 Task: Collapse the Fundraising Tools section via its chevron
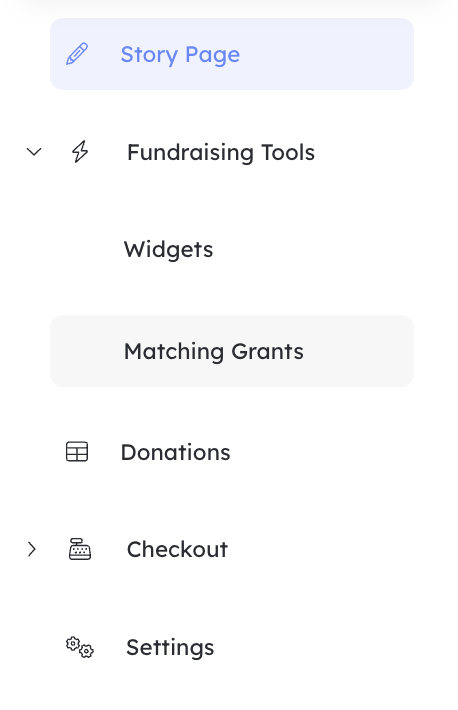click(x=34, y=152)
